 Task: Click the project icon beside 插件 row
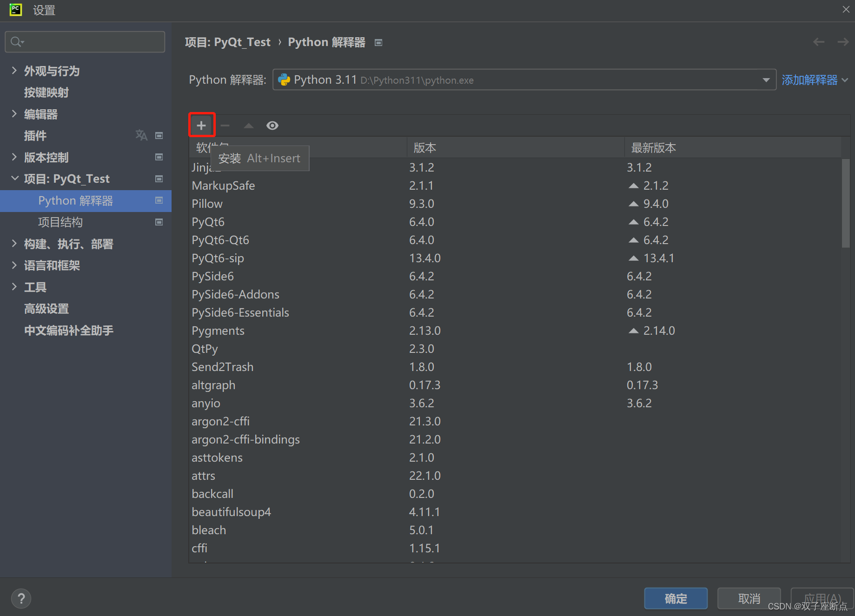click(159, 136)
